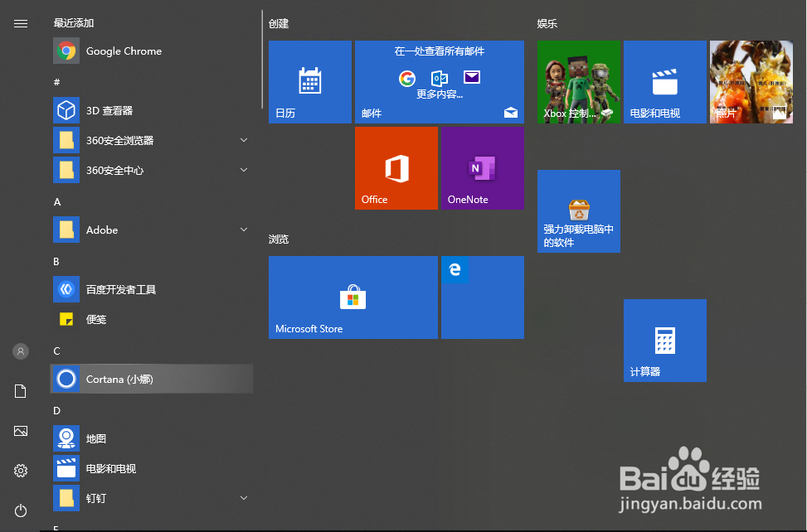Open the 日历 calendar tile

click(310, 82)
